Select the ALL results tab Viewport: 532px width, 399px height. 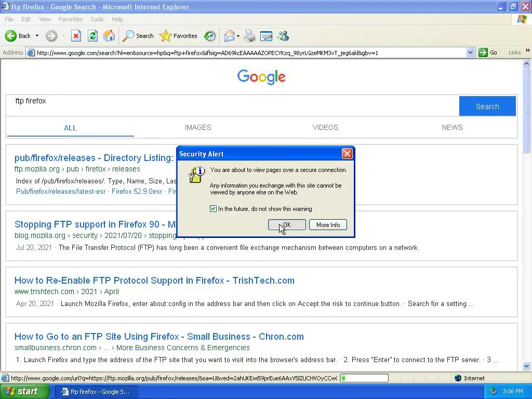tap(70, 128)
